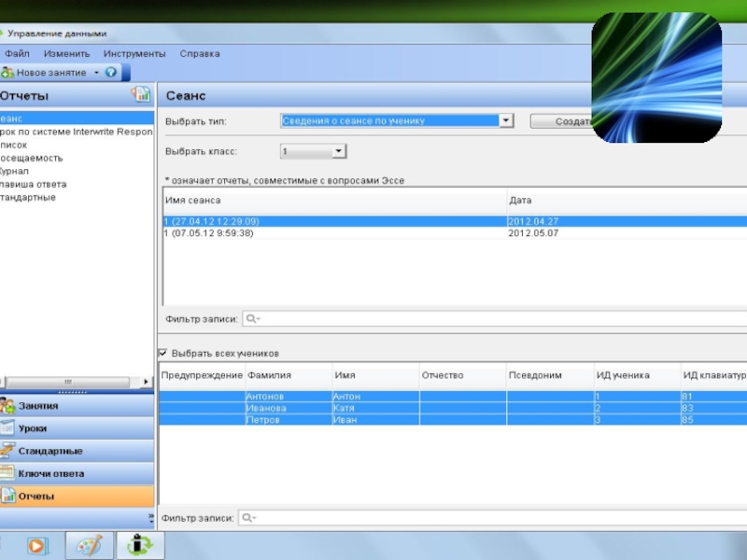Click the USB sync icon in the taskbar
This screenshot has height=560, width=747.
(140, 545)
